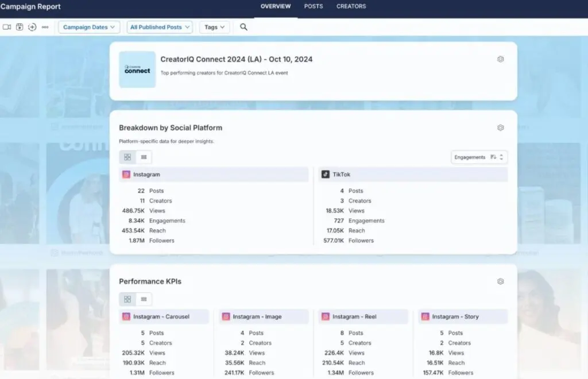
Task: Go to the Creators tab
Action: coord(351,6)
